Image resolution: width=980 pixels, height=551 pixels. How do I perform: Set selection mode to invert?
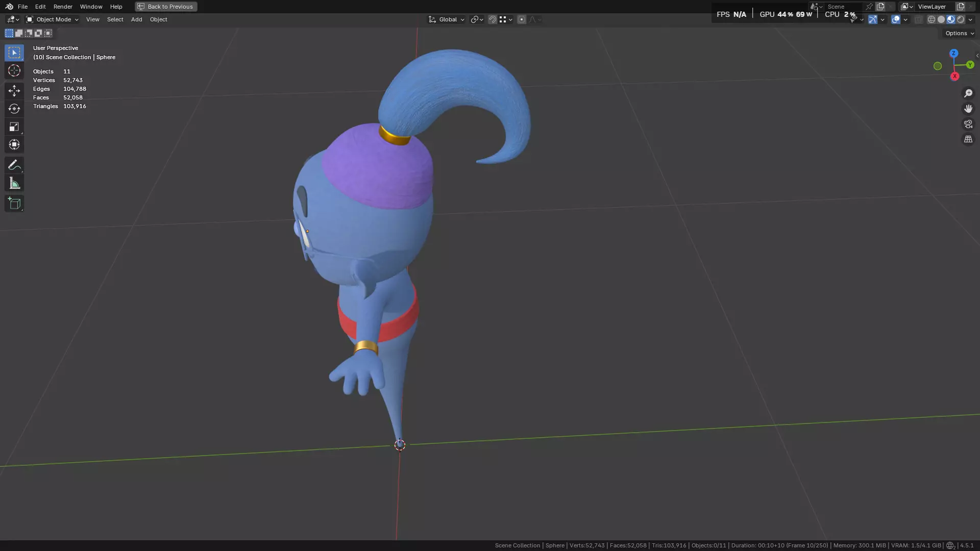38,33
